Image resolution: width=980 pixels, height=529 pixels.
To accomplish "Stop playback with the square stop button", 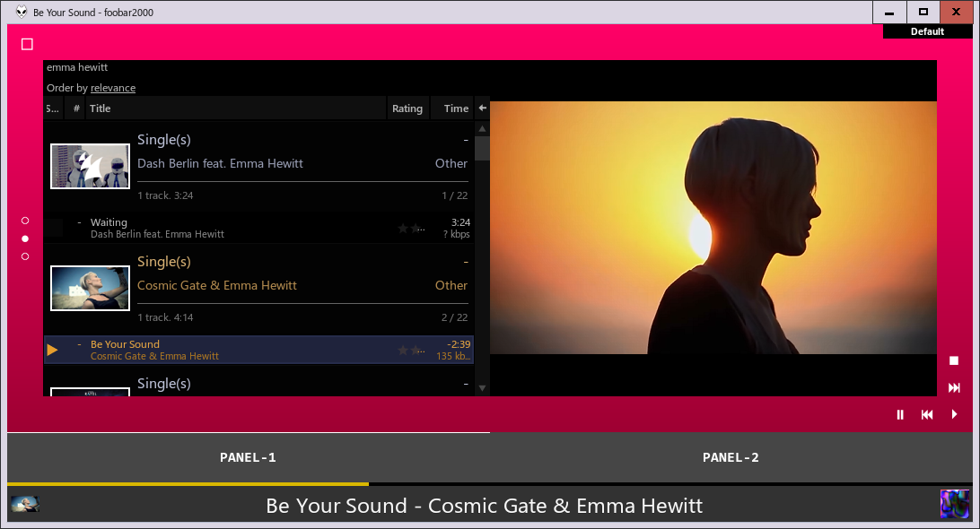I will (954, 360).
